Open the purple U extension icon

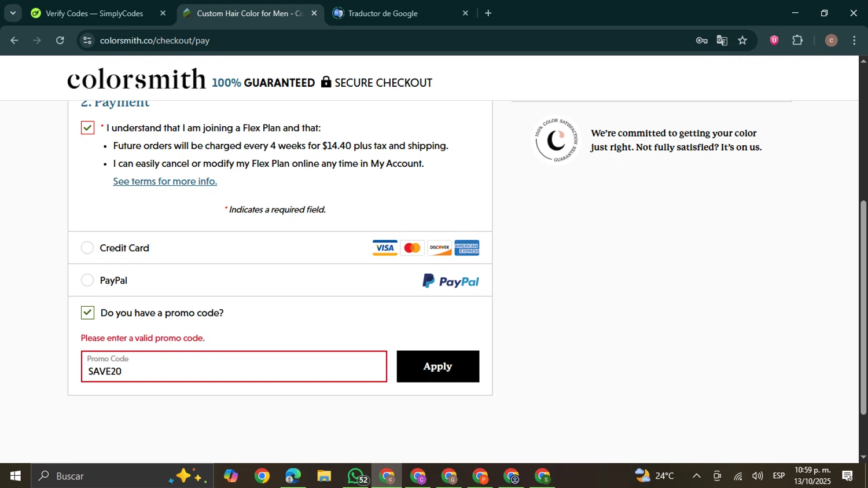coord(774,40)
